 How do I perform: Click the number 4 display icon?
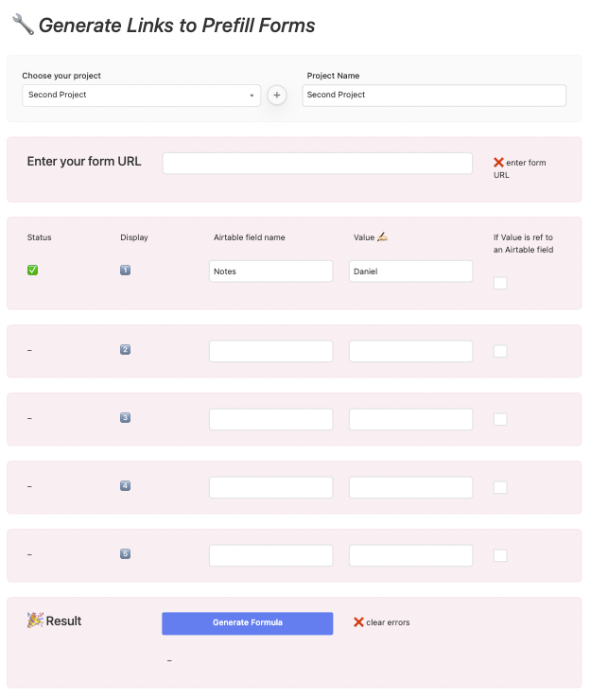(126, 486)
